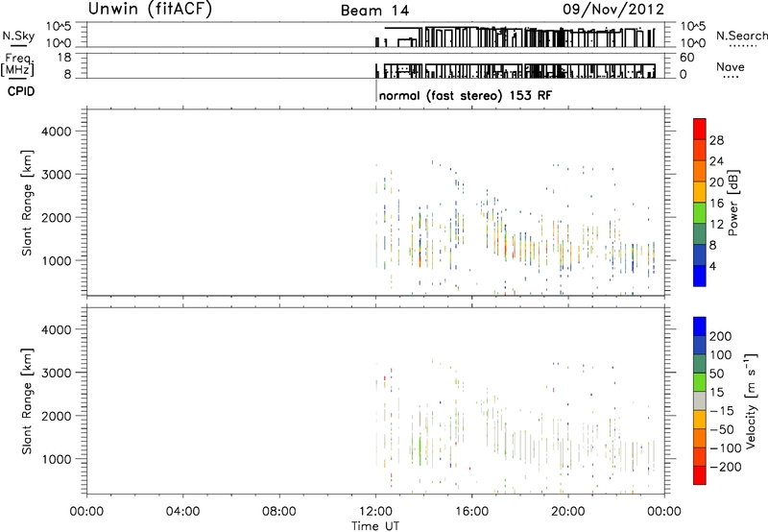Click the dotted line sample under Nave
The image size is (768, 532).
tap(731, 77)
